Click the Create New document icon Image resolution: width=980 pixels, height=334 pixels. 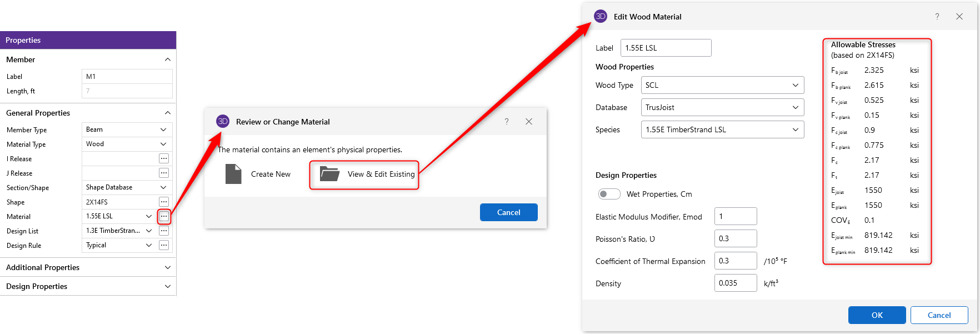coord(233,174)
